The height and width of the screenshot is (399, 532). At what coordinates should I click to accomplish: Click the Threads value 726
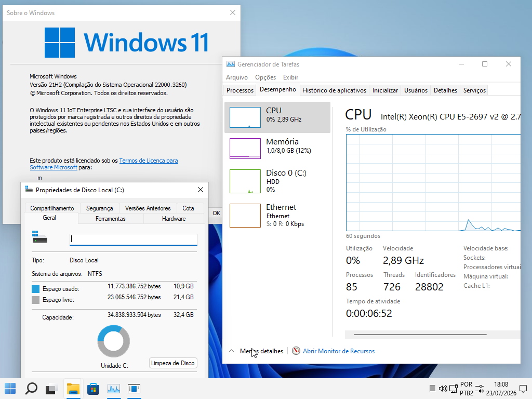392,287
